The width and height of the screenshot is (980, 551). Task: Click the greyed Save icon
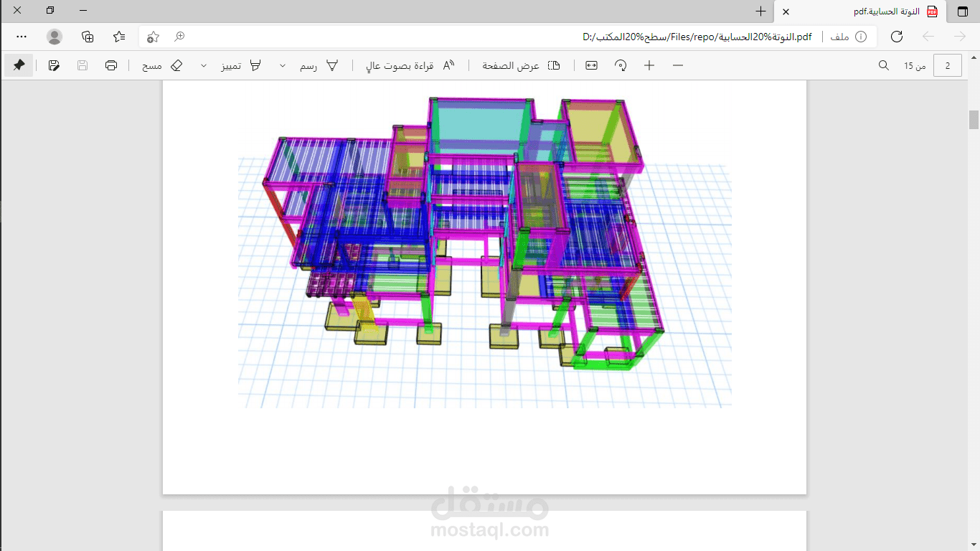pyautogui.click(x=83, y=65)
